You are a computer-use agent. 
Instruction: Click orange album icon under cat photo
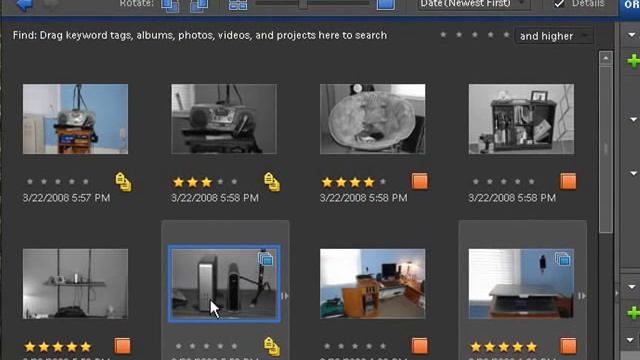pyautogui.click(x=420, y=181)
